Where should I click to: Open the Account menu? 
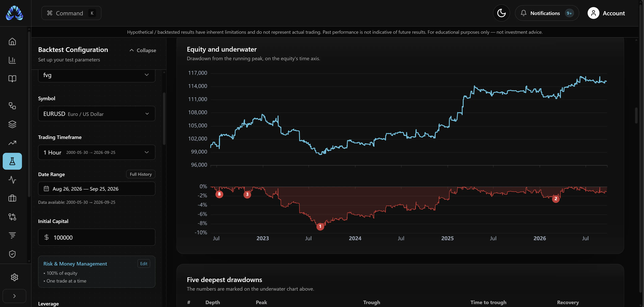606,13
